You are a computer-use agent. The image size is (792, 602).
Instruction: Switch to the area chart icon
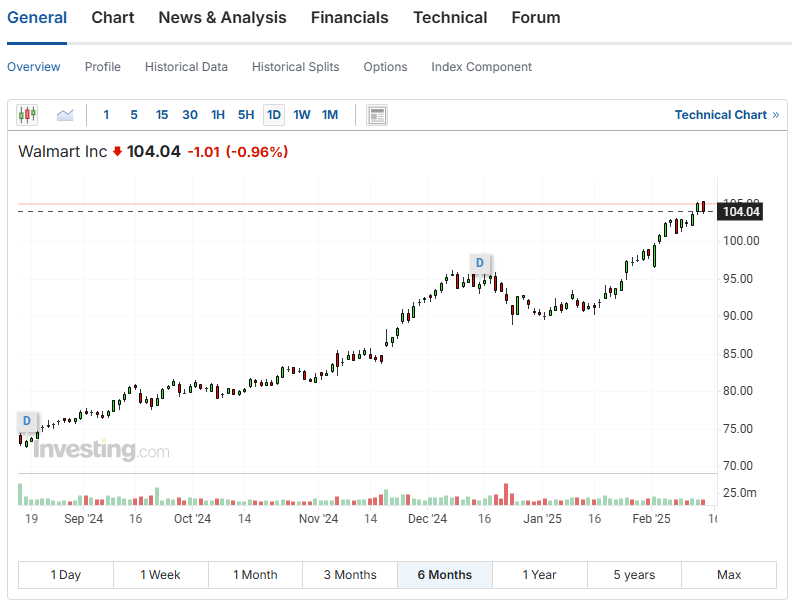click(x=65, y=115)
